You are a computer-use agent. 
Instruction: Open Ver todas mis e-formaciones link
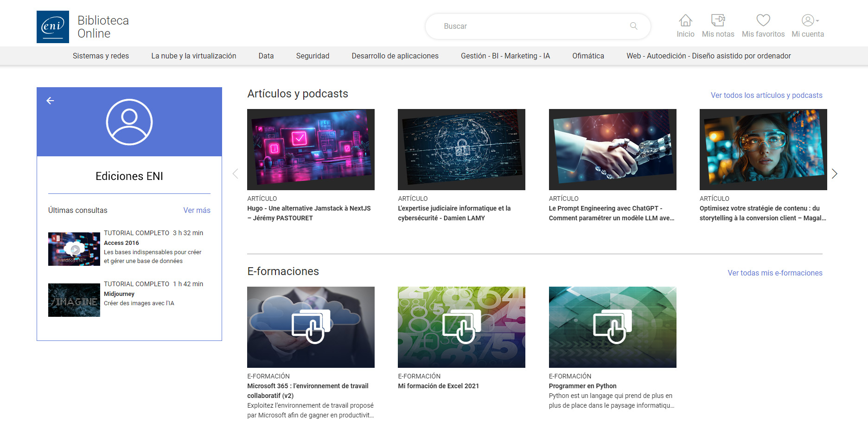pos(774,273)
